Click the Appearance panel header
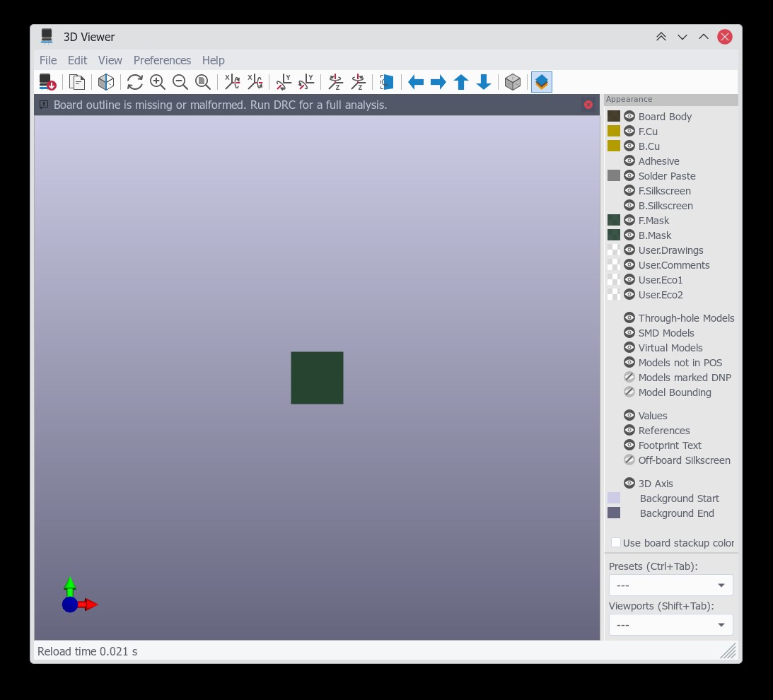The width and height of the screenshot is (773, 700). point(671,99)
